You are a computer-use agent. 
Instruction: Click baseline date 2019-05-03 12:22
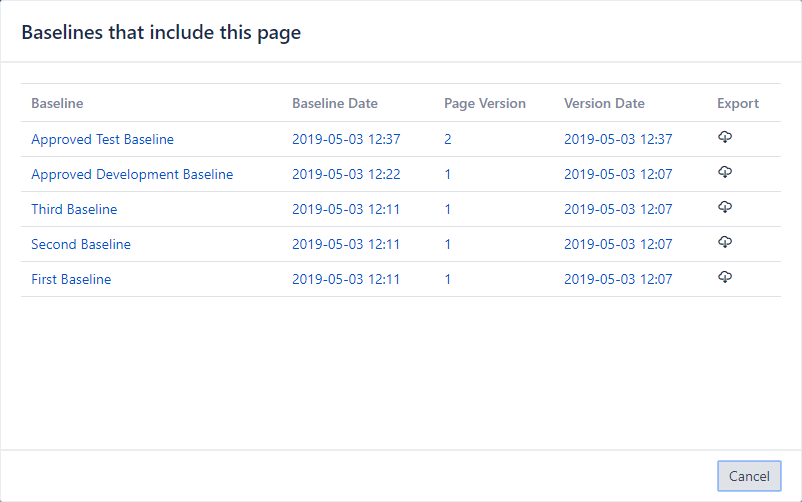[346, 175]
